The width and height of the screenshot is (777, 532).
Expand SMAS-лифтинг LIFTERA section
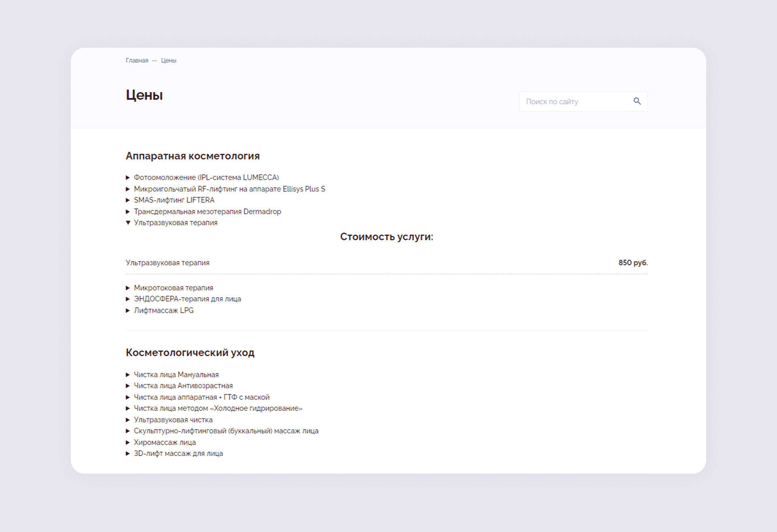(174, 200)
